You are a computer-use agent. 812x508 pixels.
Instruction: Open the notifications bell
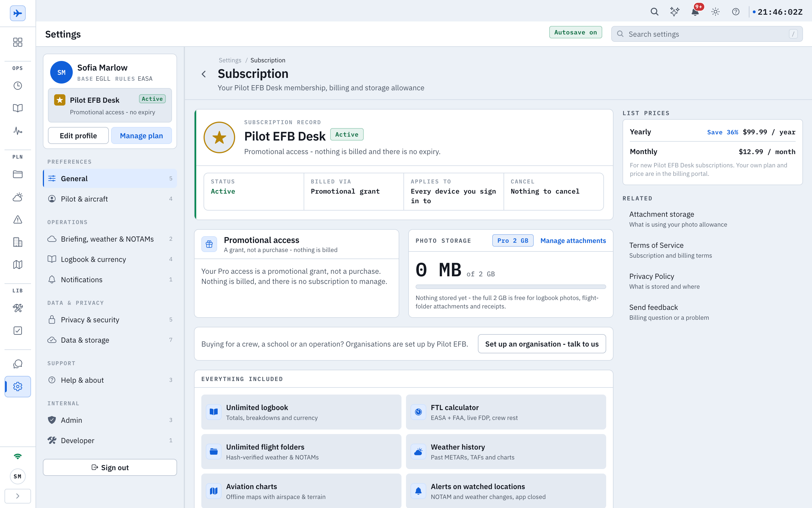[x=695, y=12]
